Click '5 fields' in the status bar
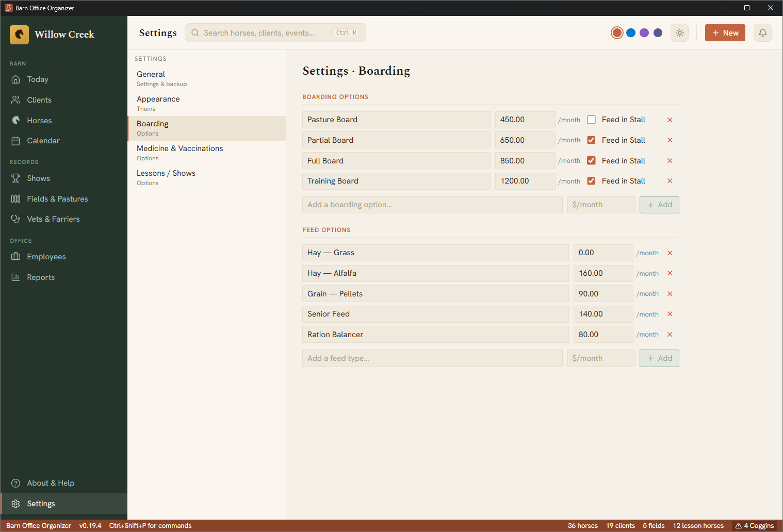 click(x=654, y=526)
